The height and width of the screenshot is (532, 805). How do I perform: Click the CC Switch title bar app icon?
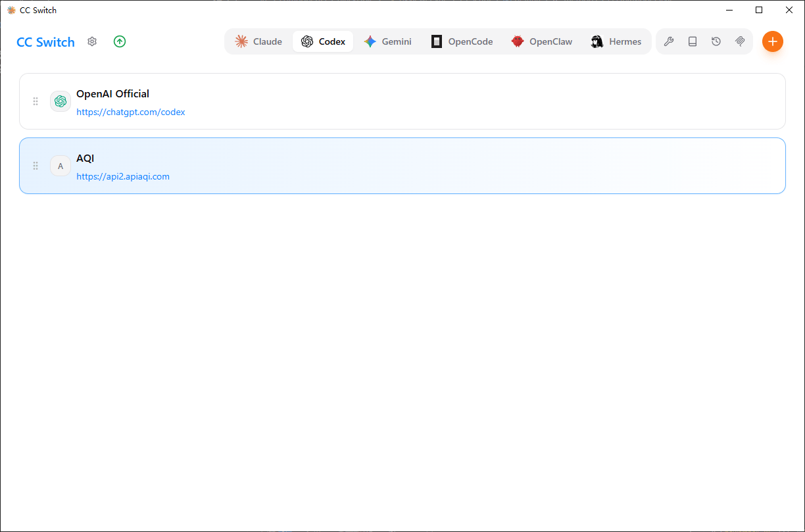click(x=11, y=10)
